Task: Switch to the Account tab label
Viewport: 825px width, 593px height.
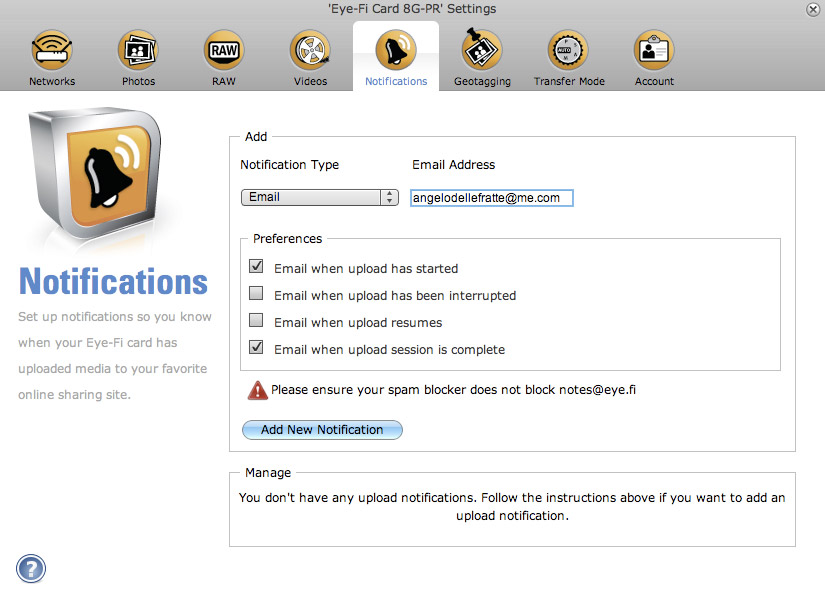Action: click(x=654, y=82)
